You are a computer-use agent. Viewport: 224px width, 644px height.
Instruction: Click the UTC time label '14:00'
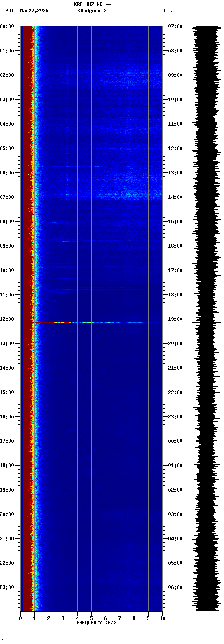175,197
